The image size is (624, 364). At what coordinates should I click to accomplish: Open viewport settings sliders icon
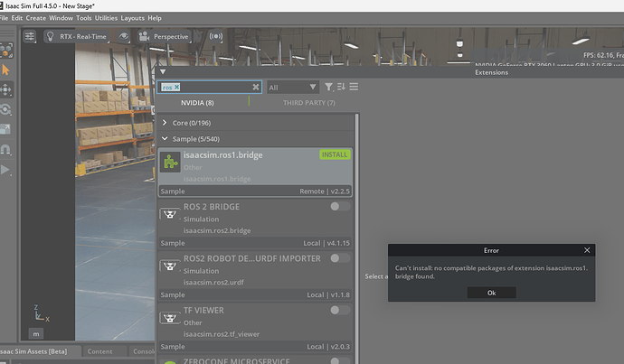[x=30, y=36]
